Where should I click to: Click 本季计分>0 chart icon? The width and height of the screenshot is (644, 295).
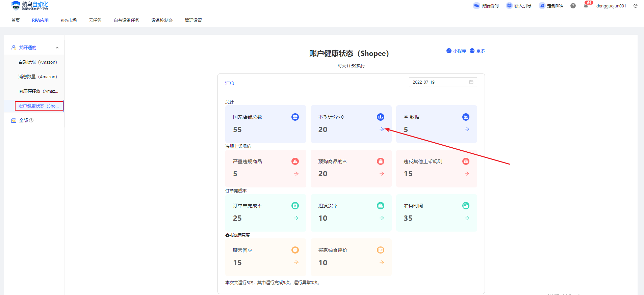(381, 117)
